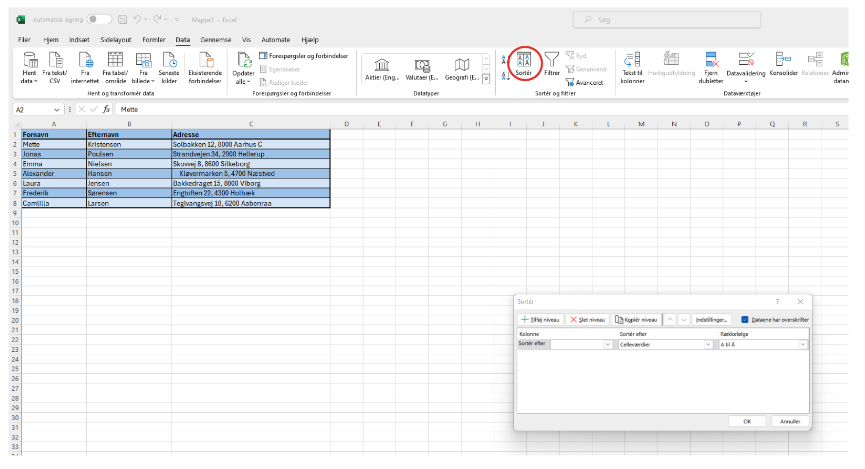Image resolution: width=865 pixels, height=469 pixels.
Task: Click Tekst til kolonner
Action: pos(632,68)
